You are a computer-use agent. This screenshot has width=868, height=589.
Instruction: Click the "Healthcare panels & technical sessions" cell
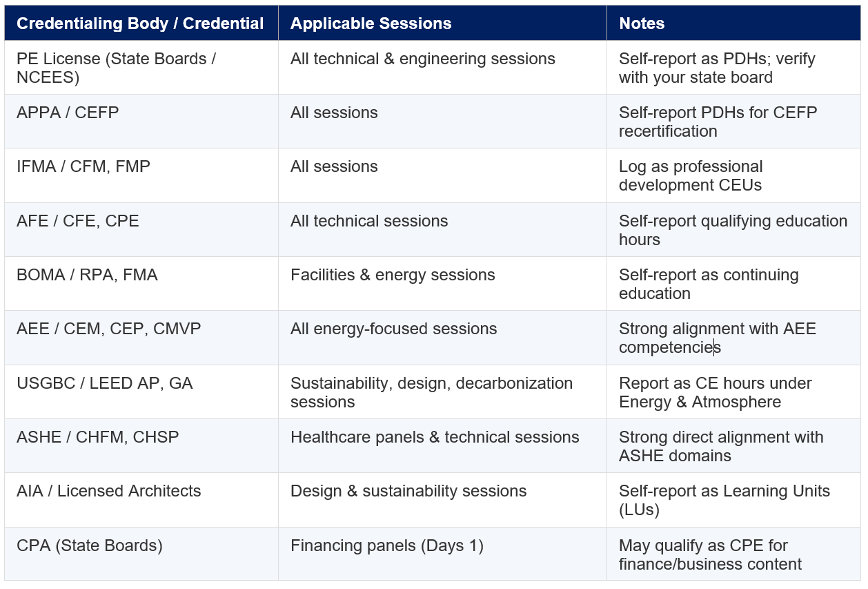(435, 437)
